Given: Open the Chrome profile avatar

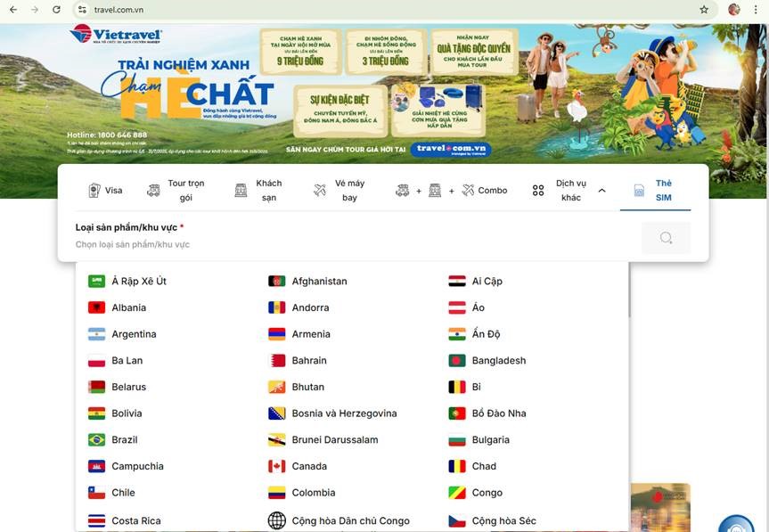Looking at the screenshot, I should [733, 9].
